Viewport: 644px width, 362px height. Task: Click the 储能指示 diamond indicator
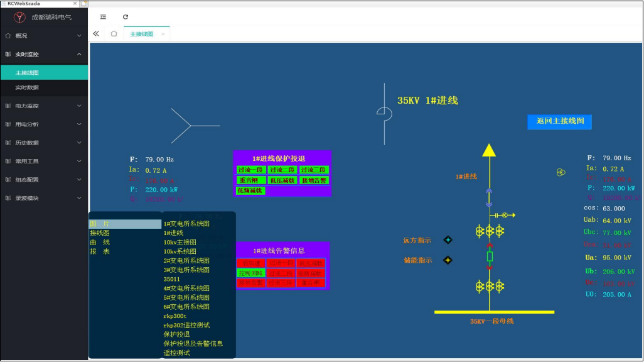(448, 260)
